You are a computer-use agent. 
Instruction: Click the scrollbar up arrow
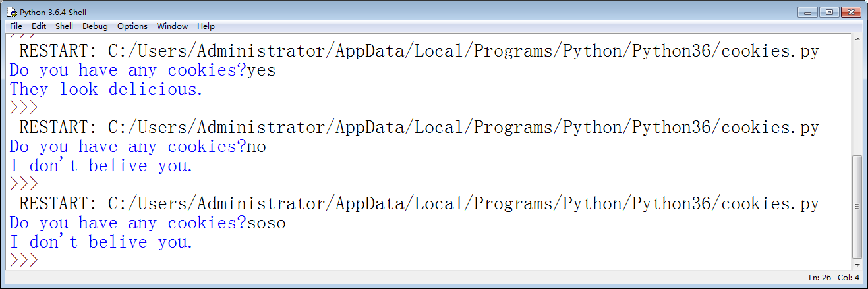tap(856, 39)
